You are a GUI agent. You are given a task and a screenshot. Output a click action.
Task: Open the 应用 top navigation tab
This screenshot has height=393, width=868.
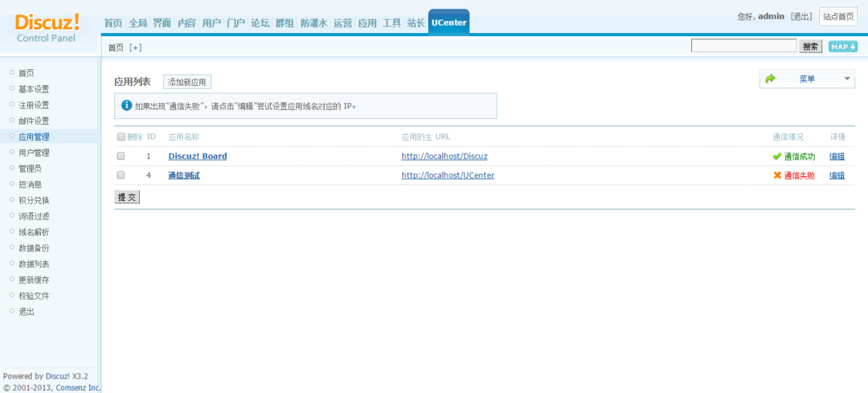pyautogui.click(x=367, y=23)
